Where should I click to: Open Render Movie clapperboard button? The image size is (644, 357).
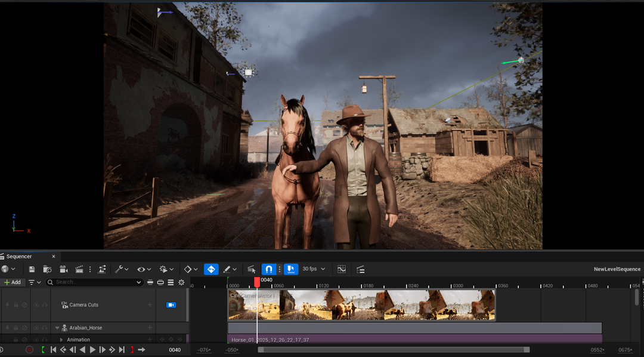[79, 269]
